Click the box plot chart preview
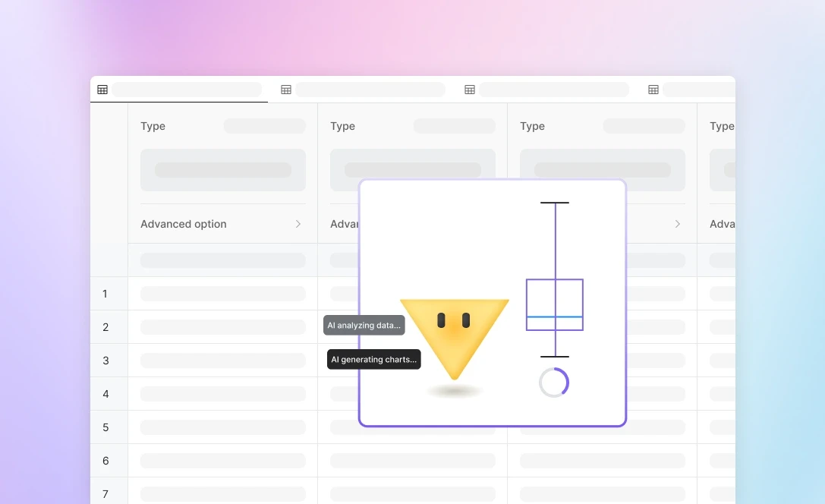The image size is (825, 504). pos(555,279)
